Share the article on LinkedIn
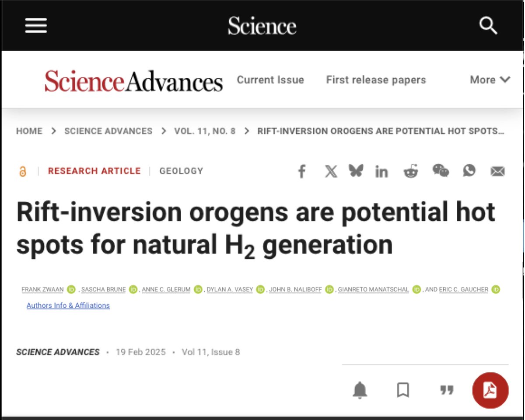The image size is (525, 420). (381, 171)
